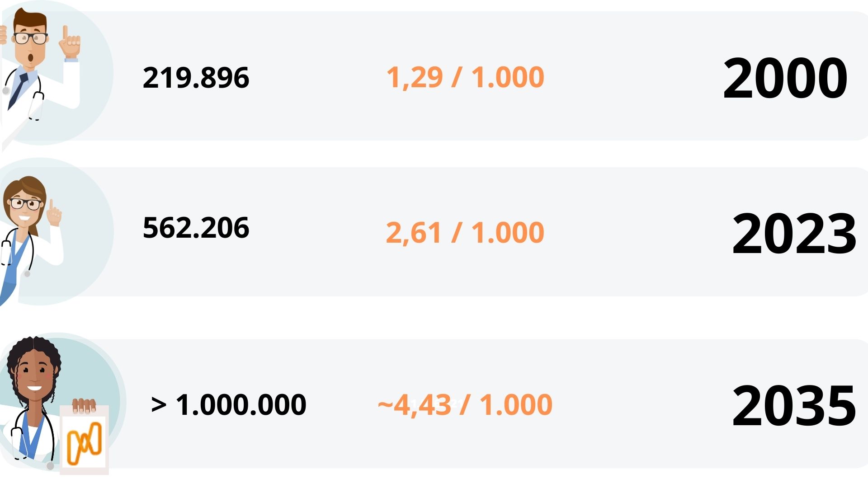Click the brown-haired female doctor's face
Screen dimensions: 868x488
[25, 208]
